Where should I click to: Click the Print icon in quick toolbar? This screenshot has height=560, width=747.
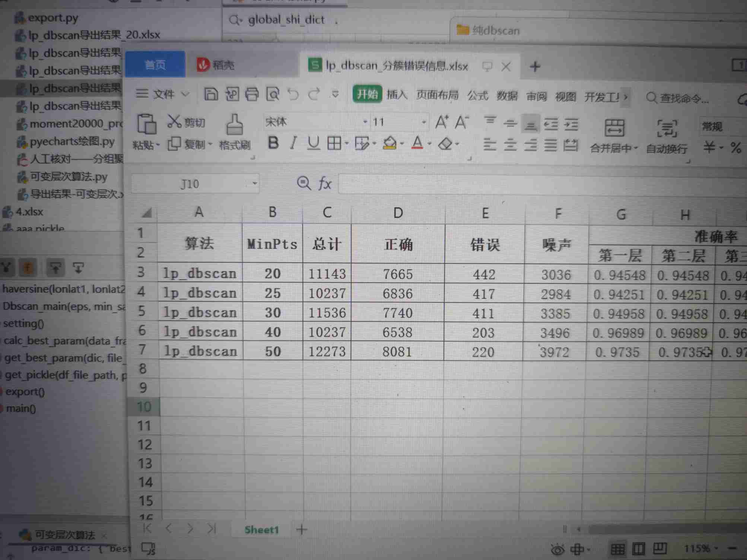(x=252, y=94)
